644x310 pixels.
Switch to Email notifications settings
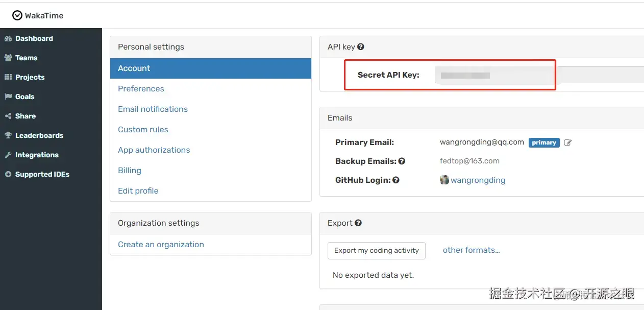pos(153,109)
